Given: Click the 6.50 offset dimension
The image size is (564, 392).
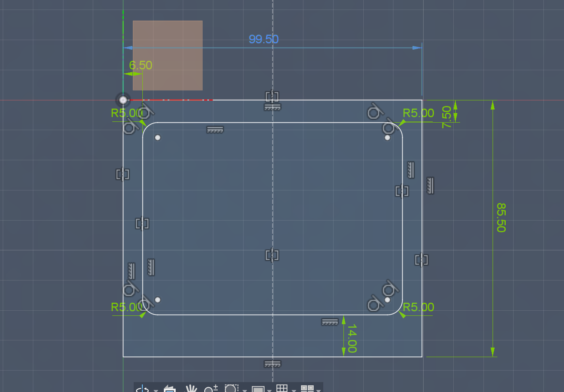Looking at the screenshot, I should 140,65.
